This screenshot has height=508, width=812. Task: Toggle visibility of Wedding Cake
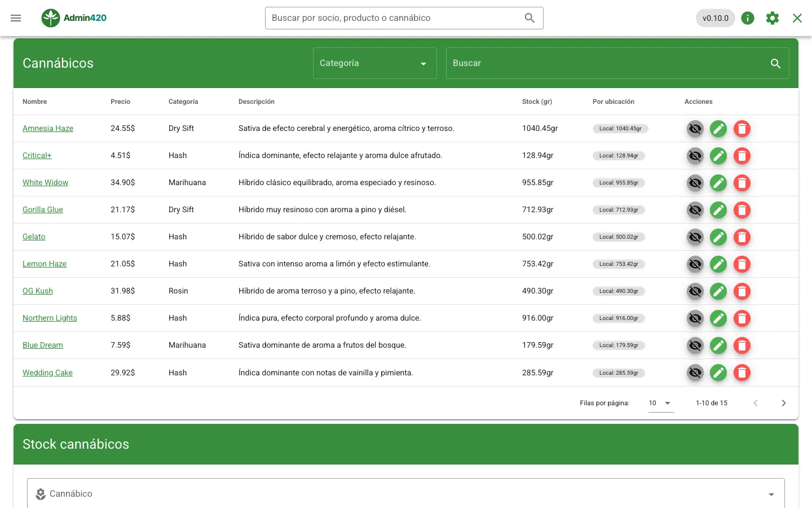tap(695, 373)
